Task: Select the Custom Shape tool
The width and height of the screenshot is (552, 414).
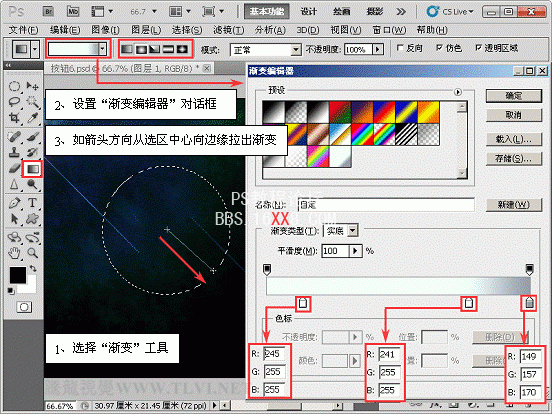Action: pyautogui.click(x=33, y=219)
